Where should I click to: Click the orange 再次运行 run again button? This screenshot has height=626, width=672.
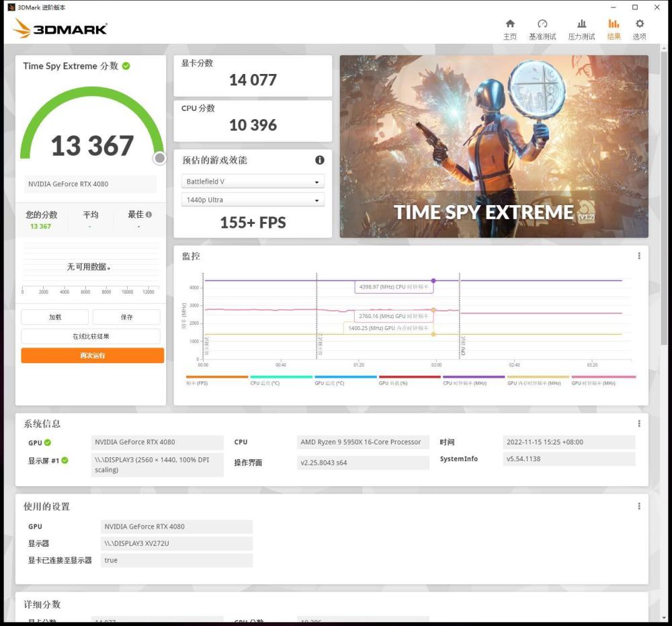tap(93, 356)
